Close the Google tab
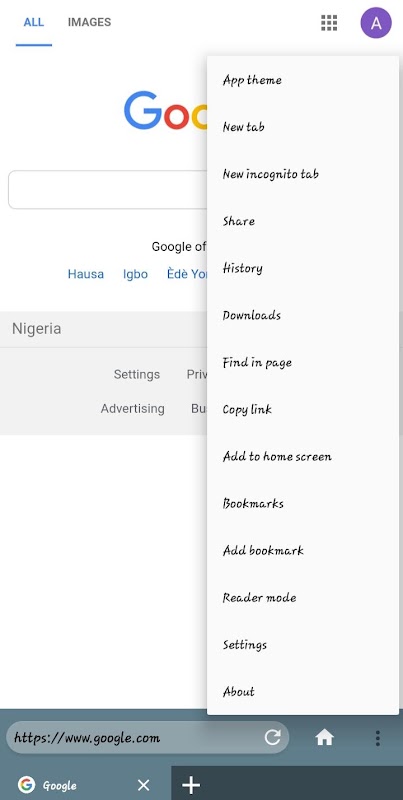The height and width of the screenshot is (800, 403). [144, 785]
